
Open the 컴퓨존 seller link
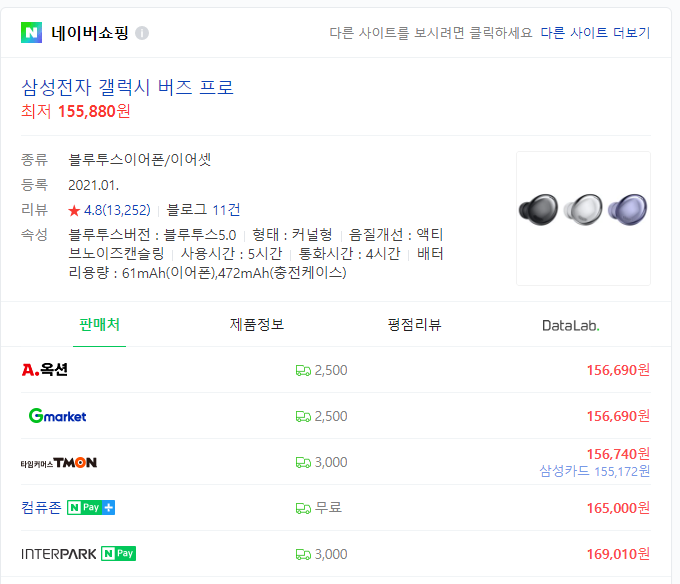tap(41, 507)
